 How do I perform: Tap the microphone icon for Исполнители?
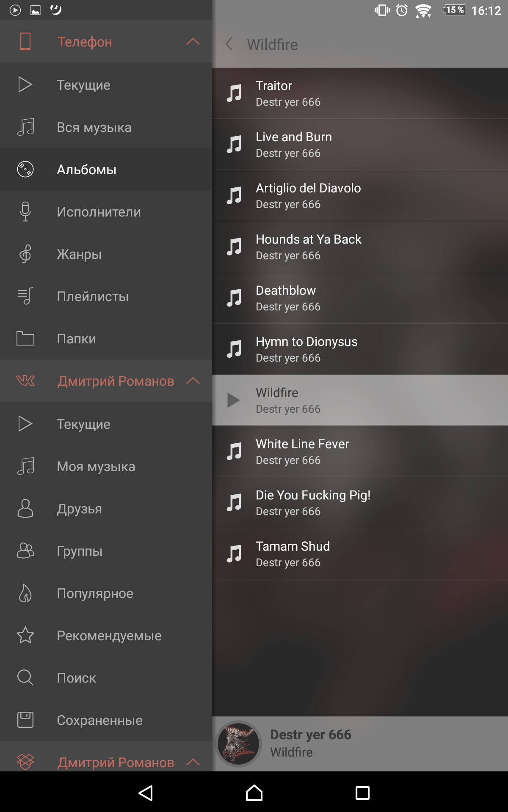[x=25, y=211]
